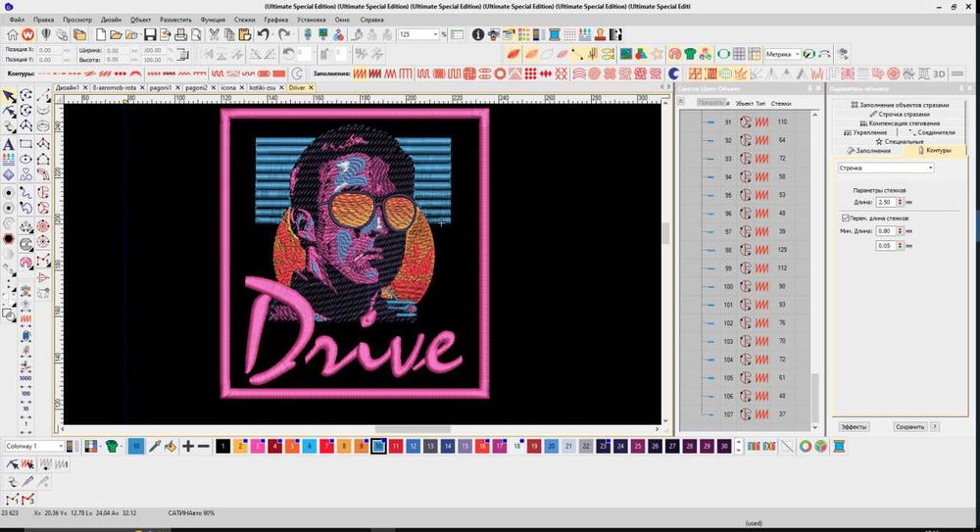980x532 pixels.
Task: Click the Save design floppy disk icon
Action: pyautogui.click(x=150, y=35)
